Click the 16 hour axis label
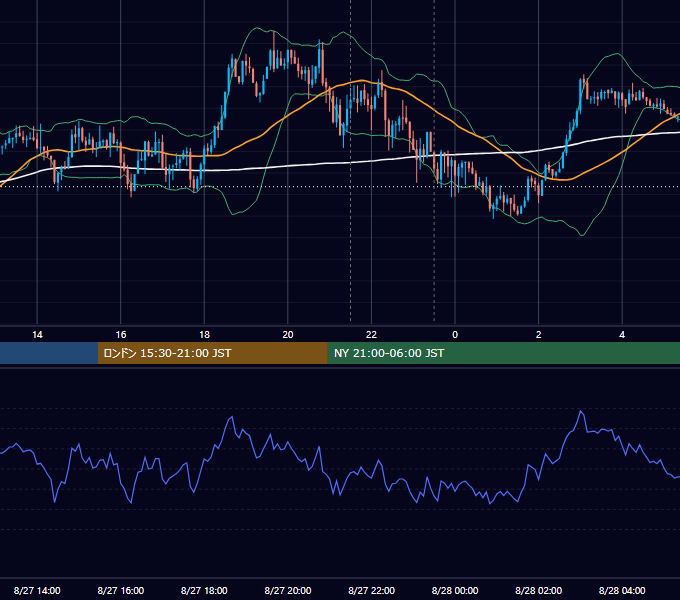The height and width of the screenshot is (600, 680). tap(121, 335)
